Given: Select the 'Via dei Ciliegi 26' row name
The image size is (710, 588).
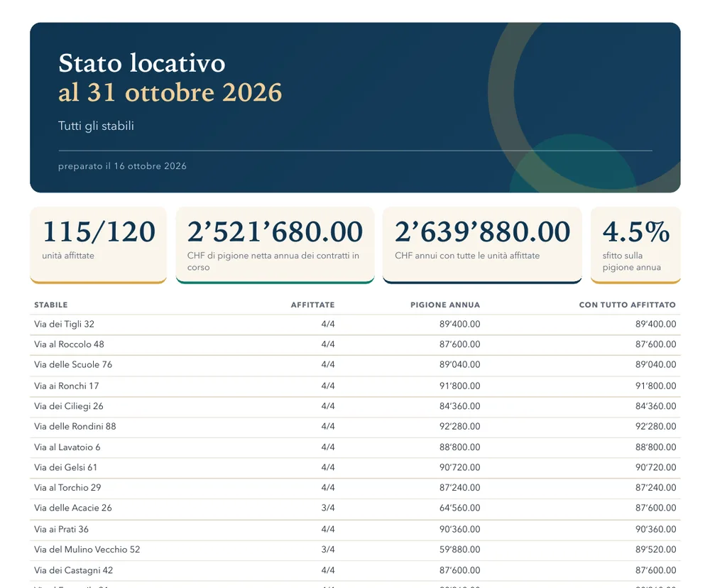Looking at the screenshot, I should tap(69, 406).
